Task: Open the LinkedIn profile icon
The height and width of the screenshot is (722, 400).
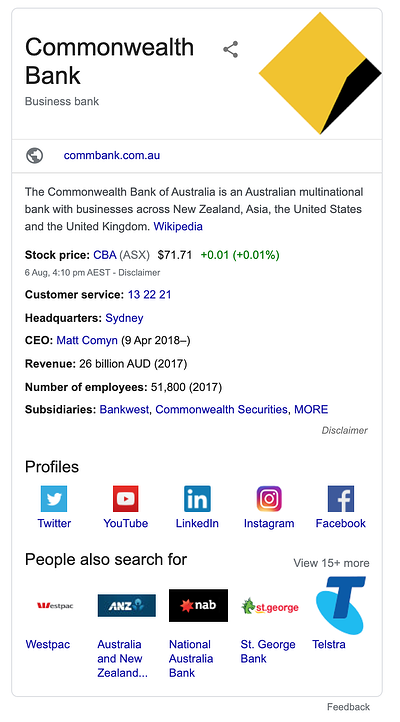Action: click(197, 499)
